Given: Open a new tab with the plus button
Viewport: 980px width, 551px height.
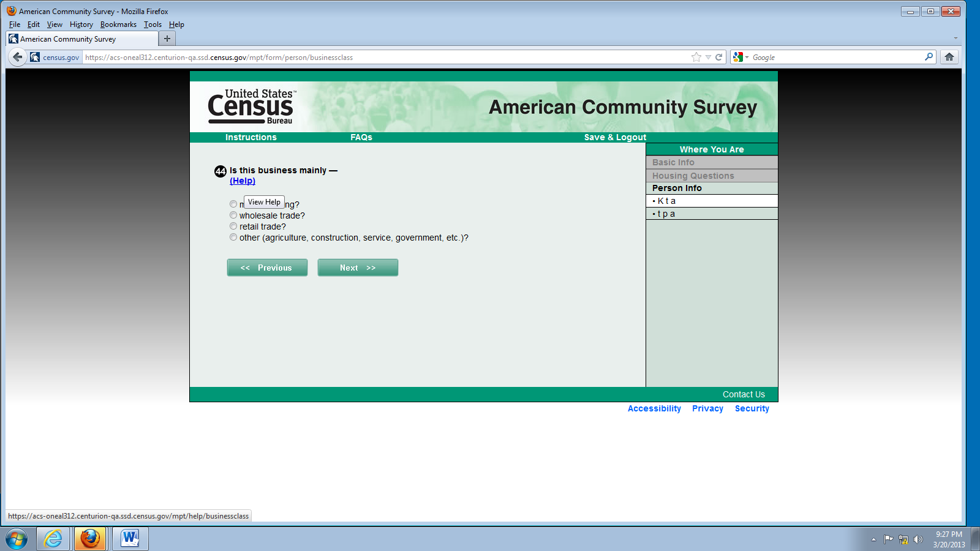Looking at the screenshot, I should point(167,39).
